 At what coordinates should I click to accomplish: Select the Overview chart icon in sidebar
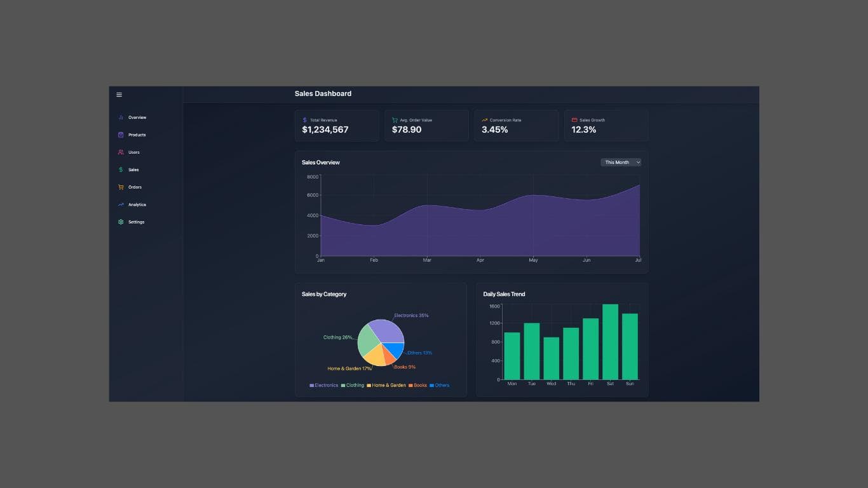(x=121, y=118)
